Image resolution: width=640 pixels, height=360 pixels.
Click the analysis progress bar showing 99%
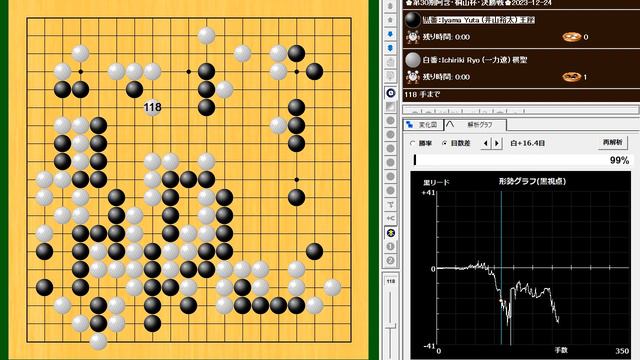point(522,160)
